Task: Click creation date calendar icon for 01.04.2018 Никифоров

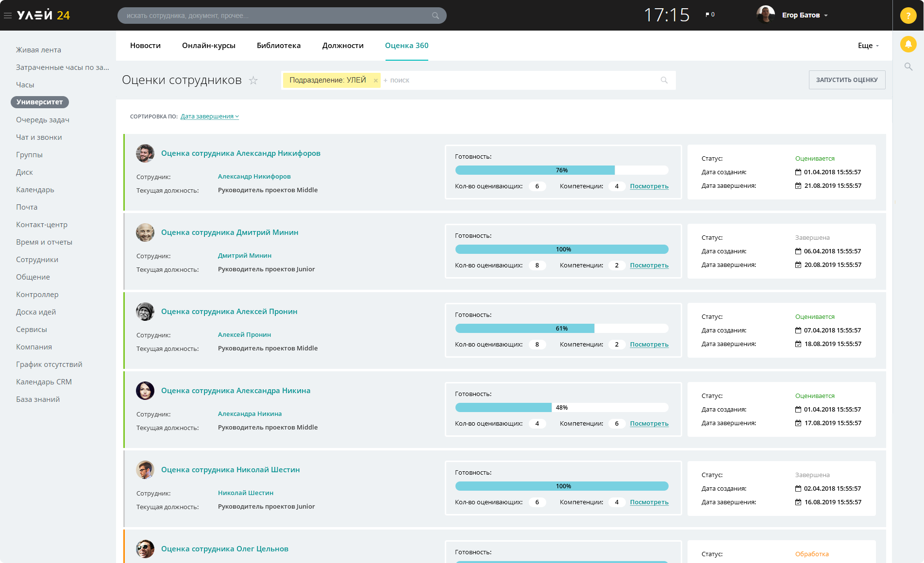Action: (x=798, y=172)
